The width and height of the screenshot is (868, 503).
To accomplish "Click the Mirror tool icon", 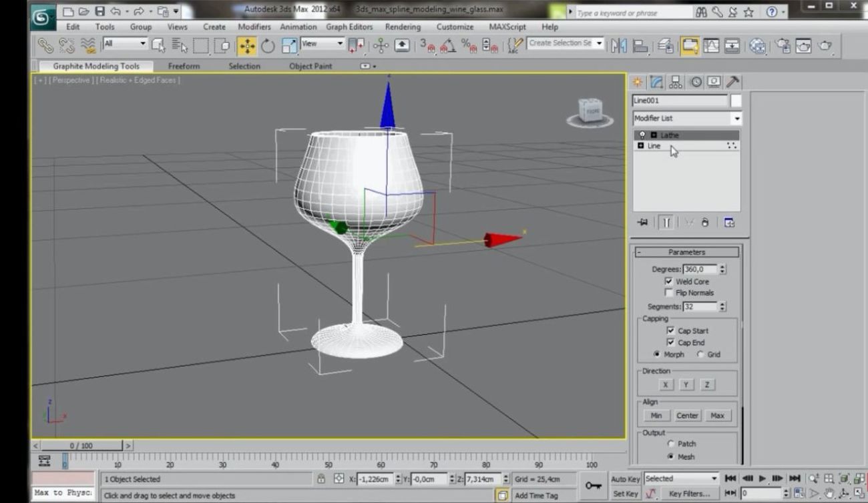I will point(619,45).
